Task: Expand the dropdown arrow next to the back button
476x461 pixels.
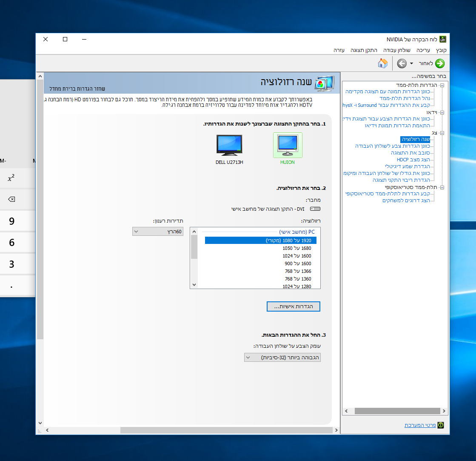Action: [412, 63]
